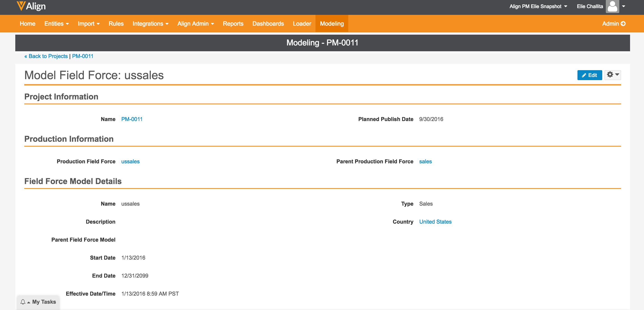Image resolution: width=644 pixels, height=310 pixels.
Task: Open the PM-0011 project name link
Action: pyautogui.click(x=132, y=119)
